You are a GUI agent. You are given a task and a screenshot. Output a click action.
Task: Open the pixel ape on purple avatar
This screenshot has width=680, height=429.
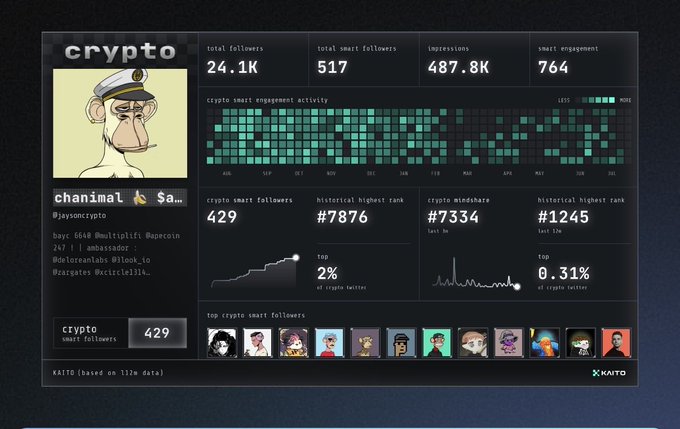pyautogui.click(x=365, y=343)
